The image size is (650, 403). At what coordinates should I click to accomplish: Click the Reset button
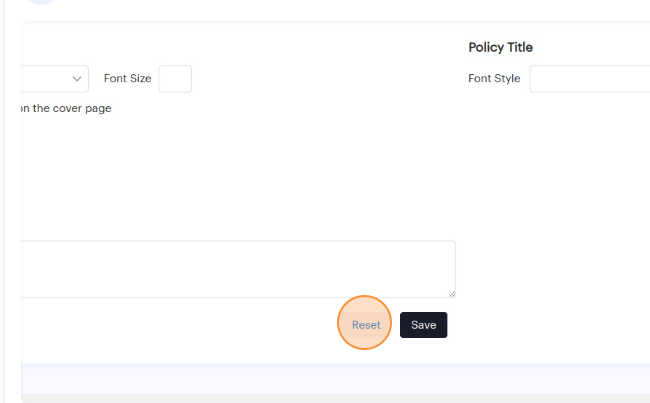366,325
